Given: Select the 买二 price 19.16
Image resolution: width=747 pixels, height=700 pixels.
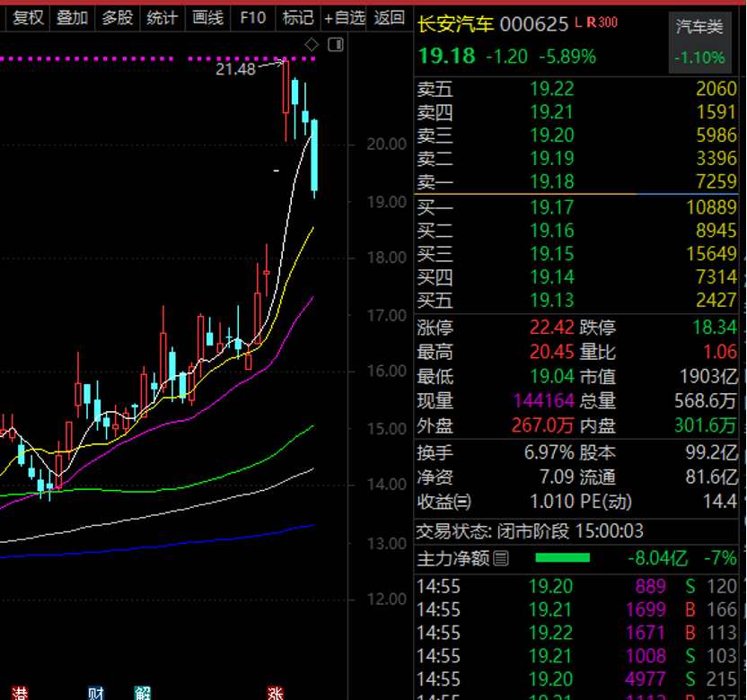Looking at the screenshot, I should tap(552, 231).
